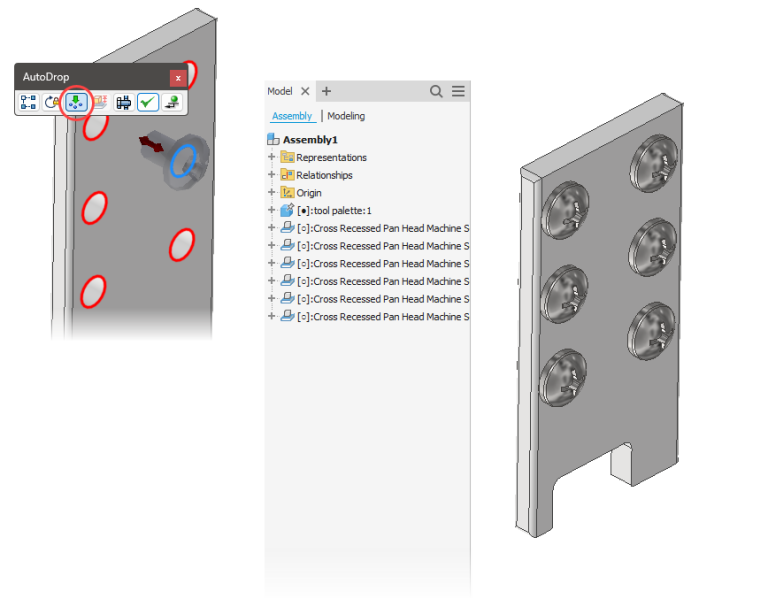Open the browser search magnifier
The width and height of the screenshot is (768, 599).
point(436,91)
